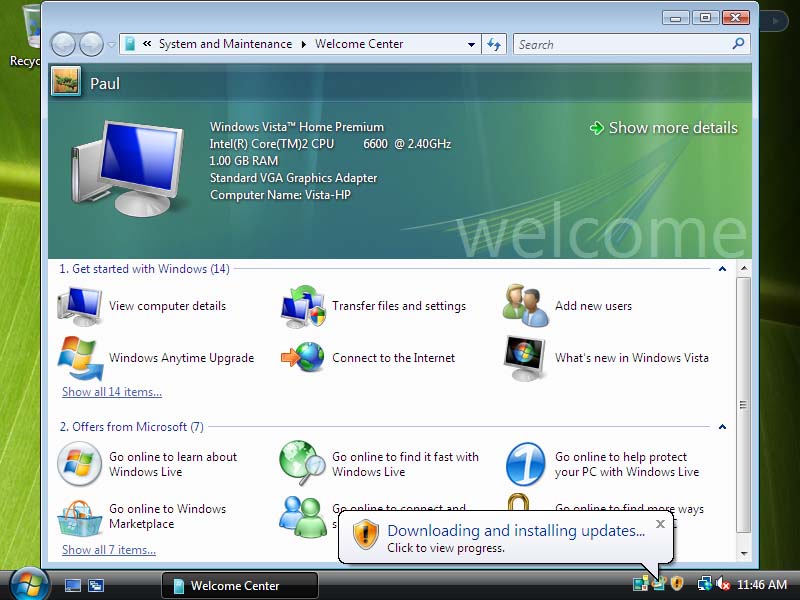Image resolution: width=800 pixels, height=600 pixels.
Task: Click the 11:46 AM system clock
Action: (x=762, y=584)
